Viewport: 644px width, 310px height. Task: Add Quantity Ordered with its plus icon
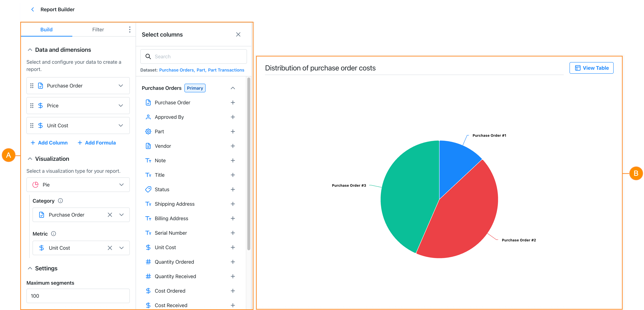pyautogui.click(x=233, y=262)
